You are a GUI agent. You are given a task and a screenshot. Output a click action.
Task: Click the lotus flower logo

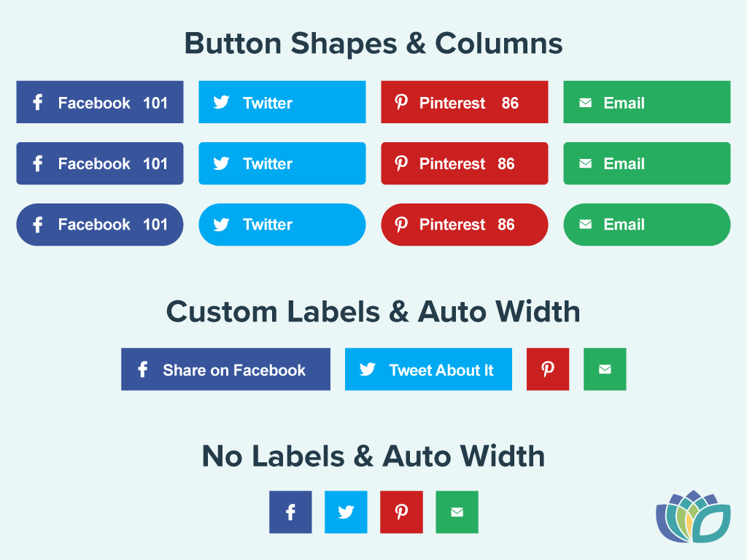(693, 517)
